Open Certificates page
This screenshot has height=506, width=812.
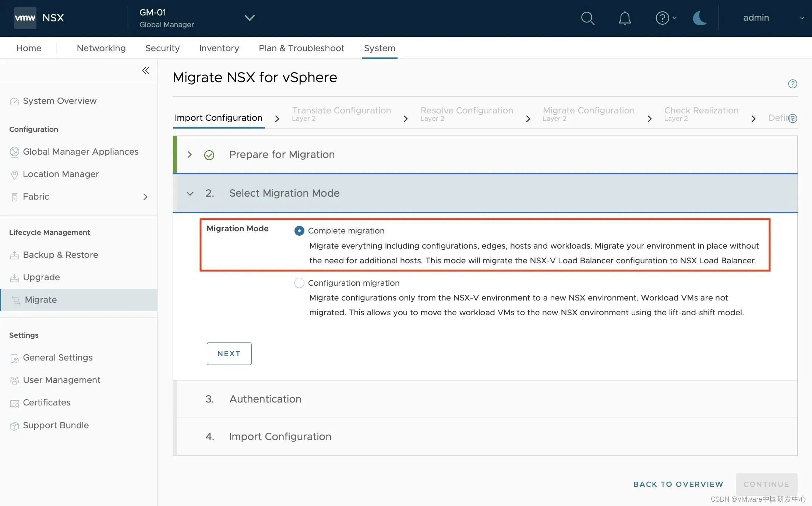click(x=46, y=403)
